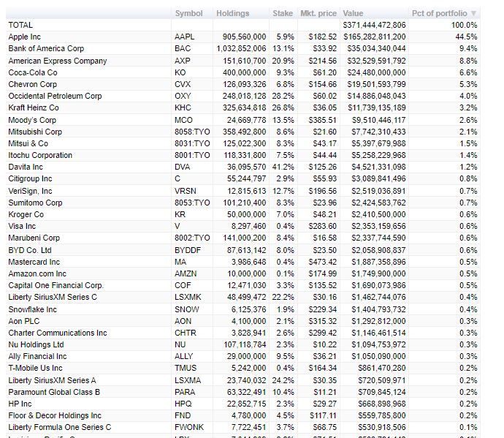This screenshot has height=438, width=504.
Task: Select the Sumitomo Corp row name
Action: 35,203
